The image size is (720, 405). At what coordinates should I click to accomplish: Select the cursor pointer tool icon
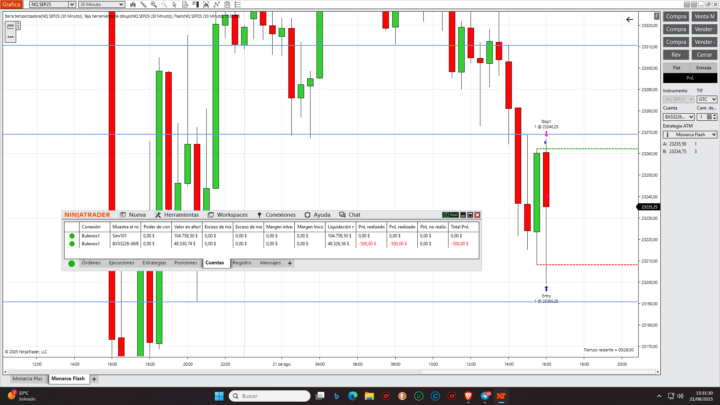[x=174, y=4]
